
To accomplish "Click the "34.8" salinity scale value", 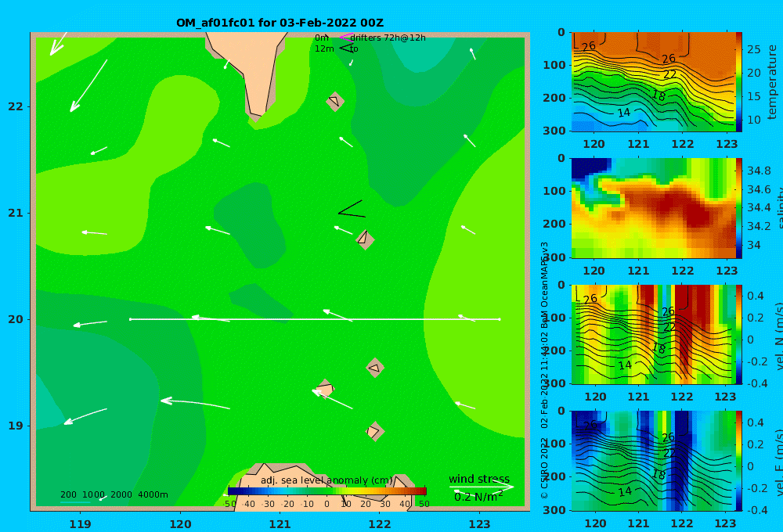I will click(759, 171).
